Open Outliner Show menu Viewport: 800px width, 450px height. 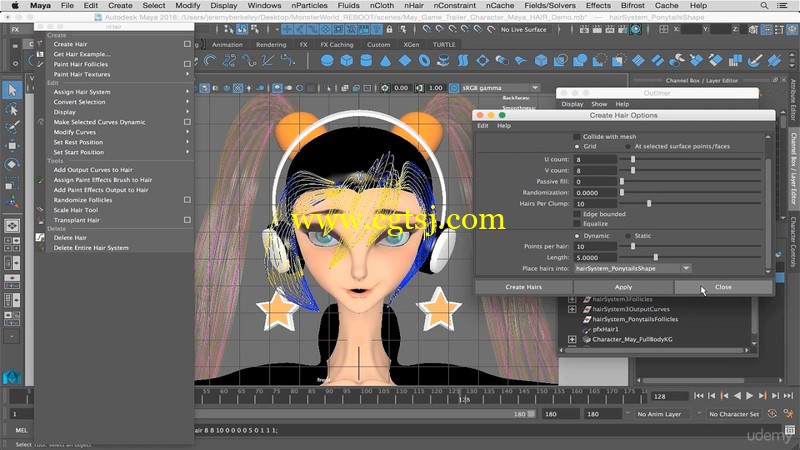pyautogui.click(x=599, y=104)
